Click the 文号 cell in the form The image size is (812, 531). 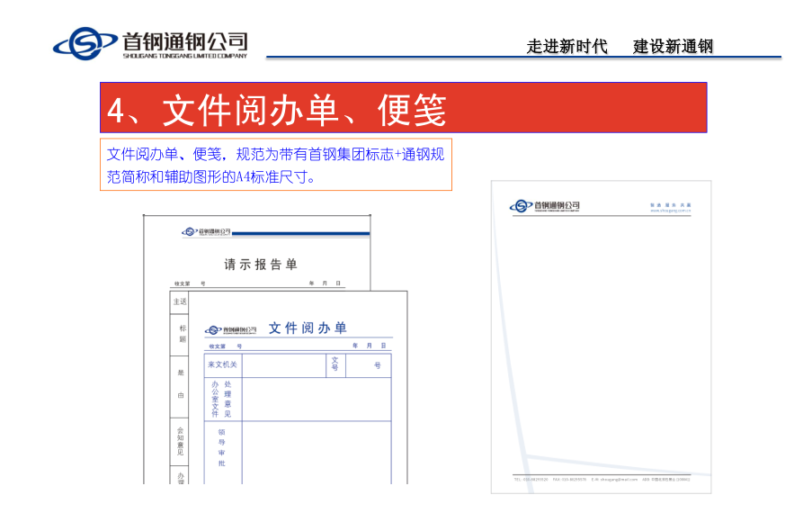pos(335,364)
